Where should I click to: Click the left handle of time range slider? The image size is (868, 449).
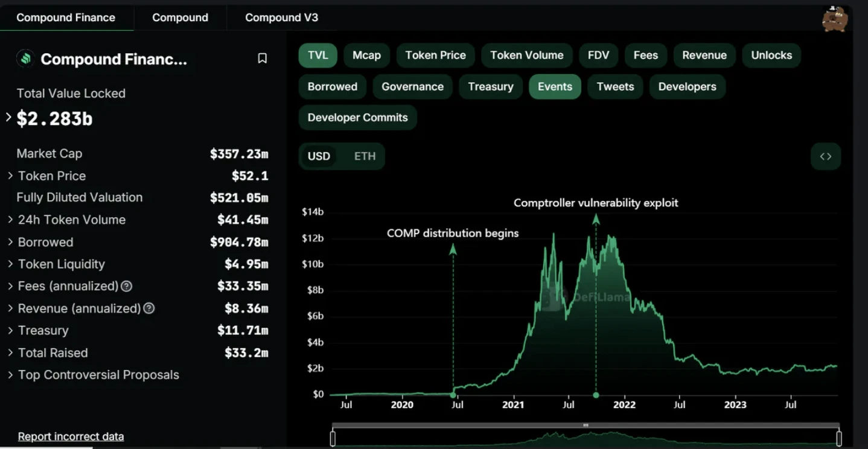[x=333, y=438]
